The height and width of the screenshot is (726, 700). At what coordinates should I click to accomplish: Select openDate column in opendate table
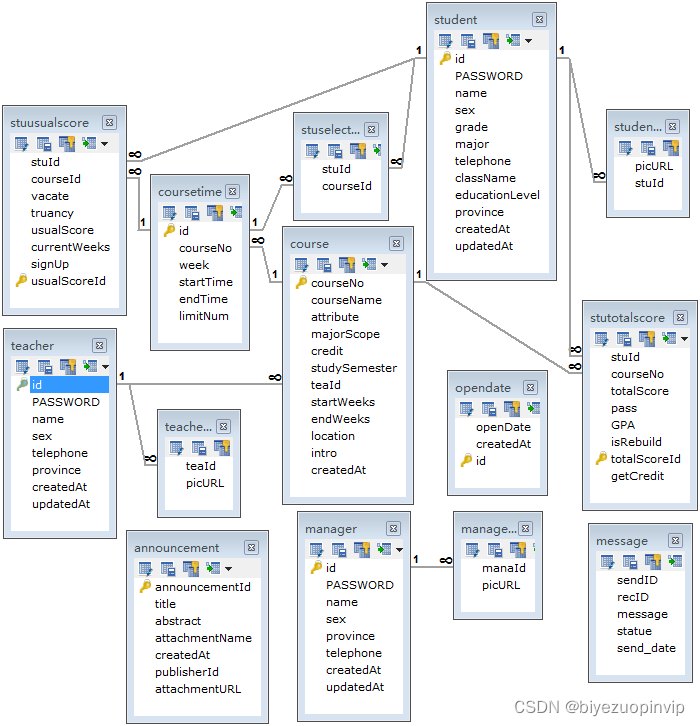(x=503, y=427)
